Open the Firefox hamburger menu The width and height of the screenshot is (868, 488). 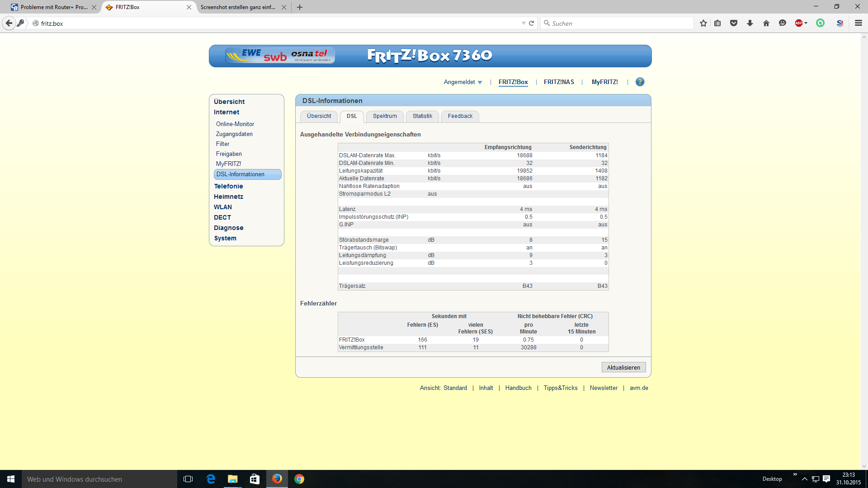(x=858, y=23)
